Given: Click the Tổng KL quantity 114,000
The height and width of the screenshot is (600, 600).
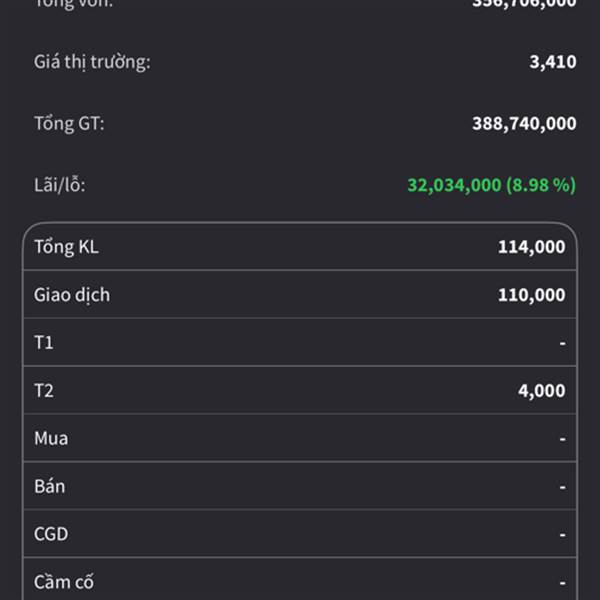Looking at the screenshot, I should [531, 247].
